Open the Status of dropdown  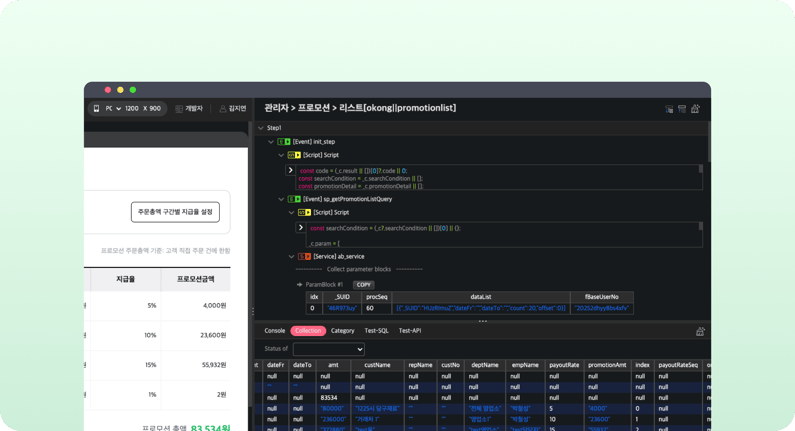pyautogui.click(x=328, y=349)
